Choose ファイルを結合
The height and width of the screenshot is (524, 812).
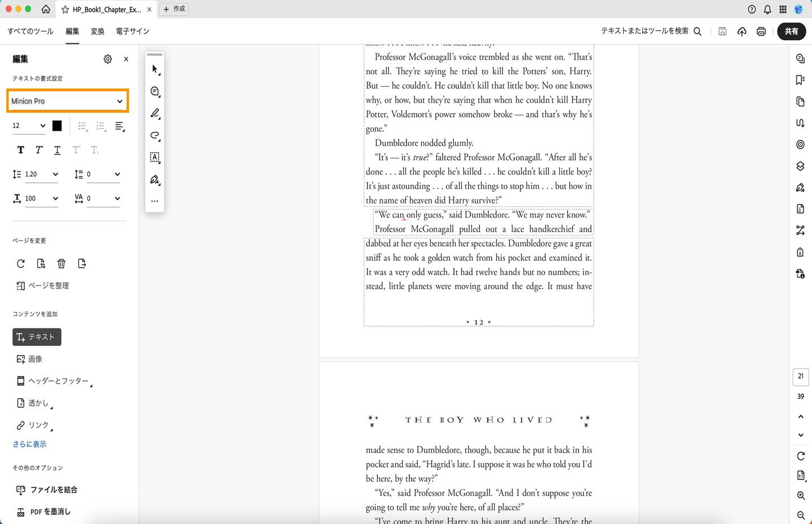pos(47,490)
